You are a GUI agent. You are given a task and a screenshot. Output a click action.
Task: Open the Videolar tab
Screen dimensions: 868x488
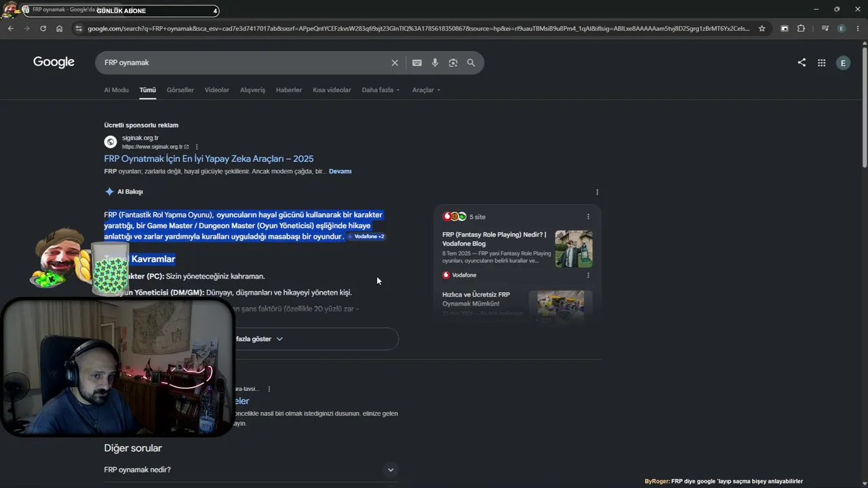217,90
